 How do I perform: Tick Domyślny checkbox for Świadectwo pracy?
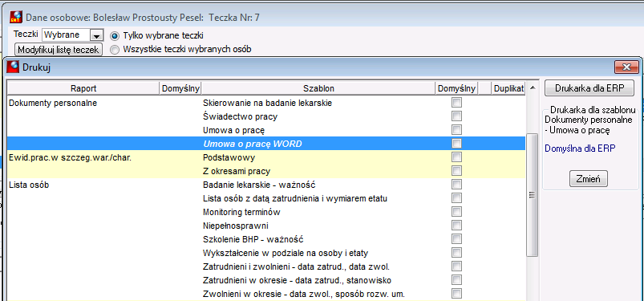[x=456, y=116]
